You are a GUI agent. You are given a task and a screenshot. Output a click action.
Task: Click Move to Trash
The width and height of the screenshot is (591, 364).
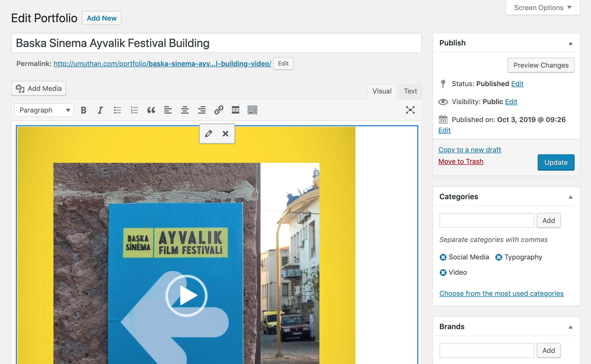[461, 161]
